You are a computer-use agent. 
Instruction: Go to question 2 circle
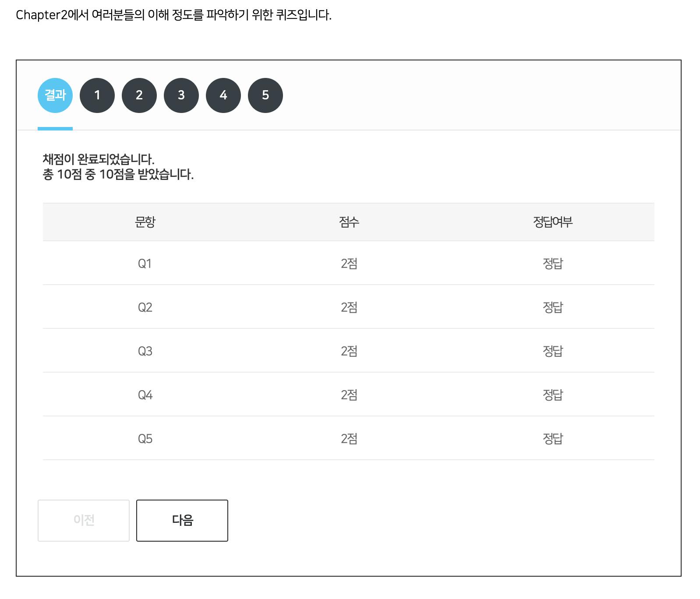click(x=139, y=95)
